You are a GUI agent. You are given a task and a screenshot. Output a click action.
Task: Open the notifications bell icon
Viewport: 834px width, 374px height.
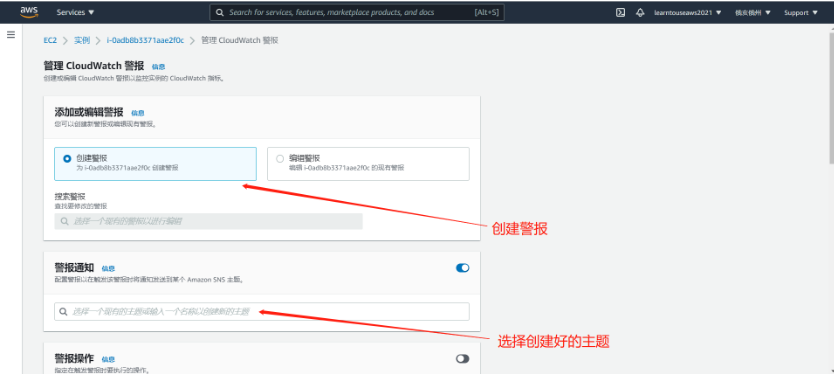(640, 12)
